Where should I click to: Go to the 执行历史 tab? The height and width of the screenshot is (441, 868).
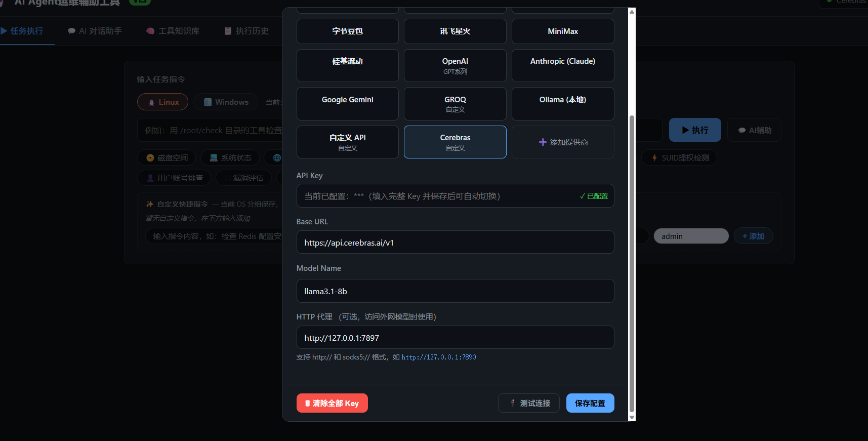point(246,31)
